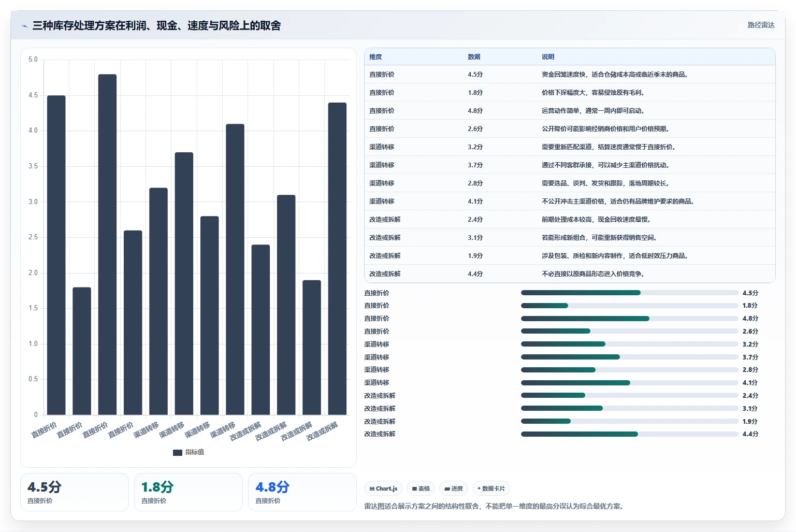The width and height of the screenshot is (796, 532).
Task: Click the 数据卡片 chip
Action: click(x=491, y=488)
